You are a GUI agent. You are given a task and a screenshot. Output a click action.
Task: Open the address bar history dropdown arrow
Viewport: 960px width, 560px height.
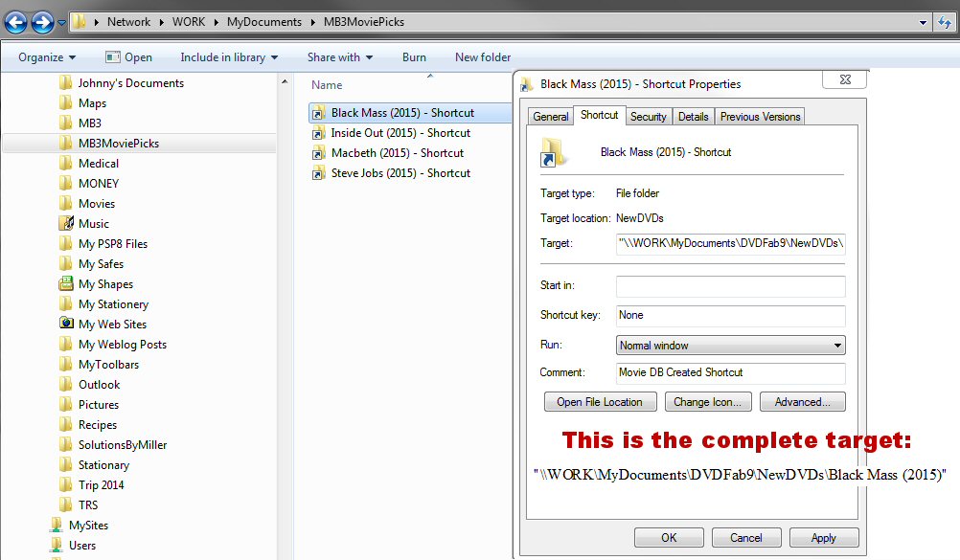tap(923, 23)
